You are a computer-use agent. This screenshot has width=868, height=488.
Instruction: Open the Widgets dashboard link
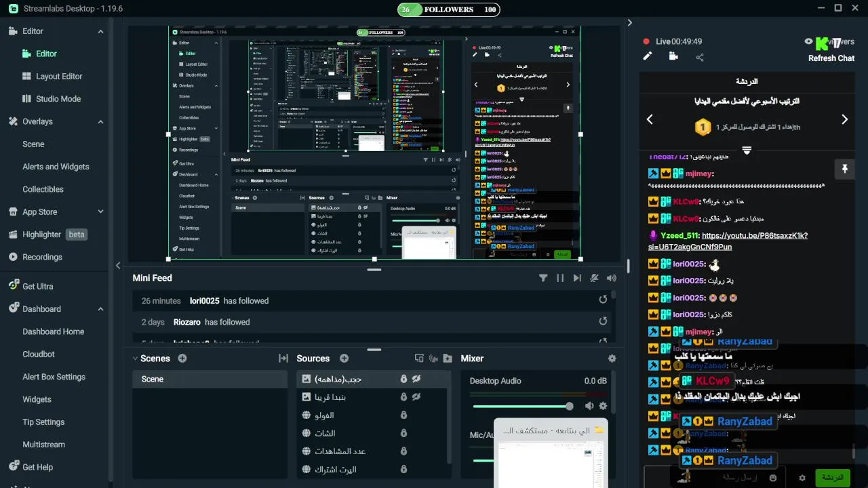(37, 400)
